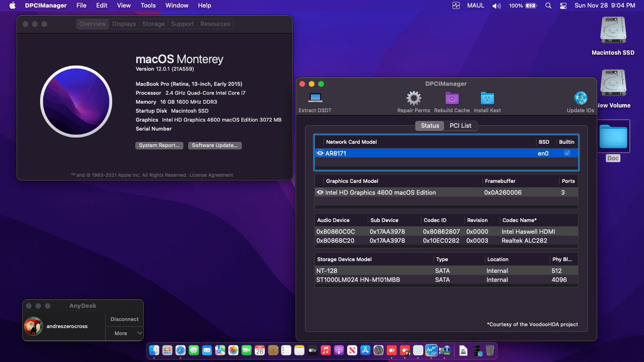
Task: Launch Music from the Dock
Action: coord(326,350)
